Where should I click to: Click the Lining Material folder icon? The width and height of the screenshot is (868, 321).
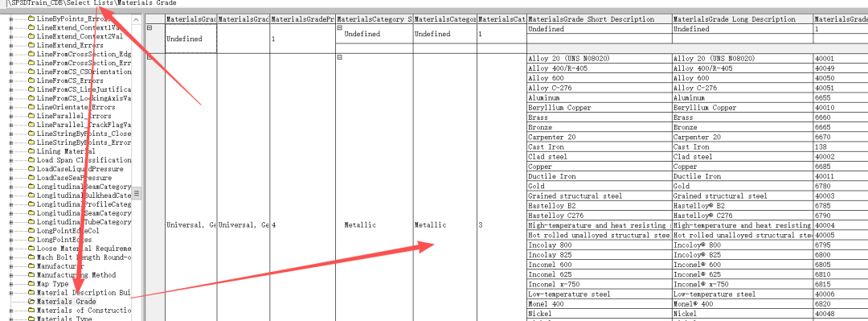pyautogui.click(x=31, y=150)
